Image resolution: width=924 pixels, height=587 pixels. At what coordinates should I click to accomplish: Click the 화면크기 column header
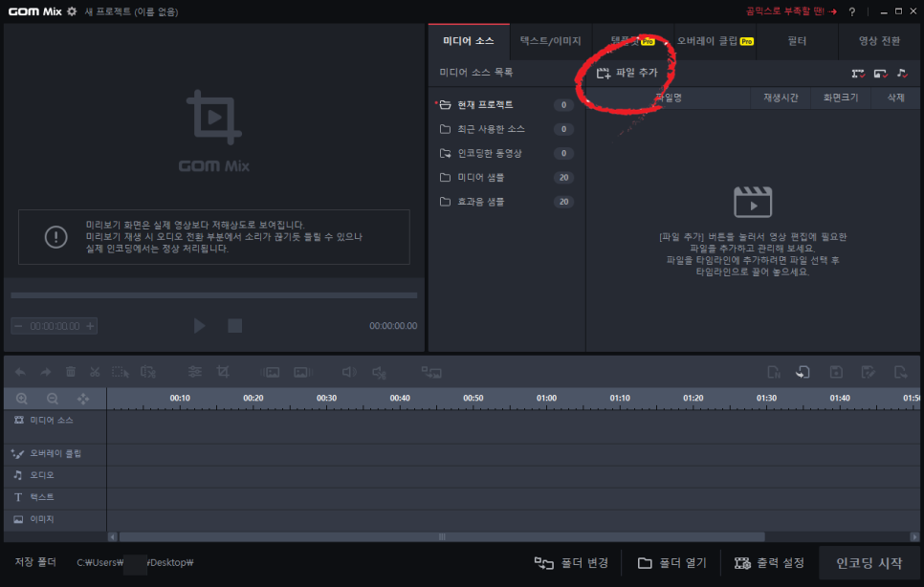click(841, 98)
